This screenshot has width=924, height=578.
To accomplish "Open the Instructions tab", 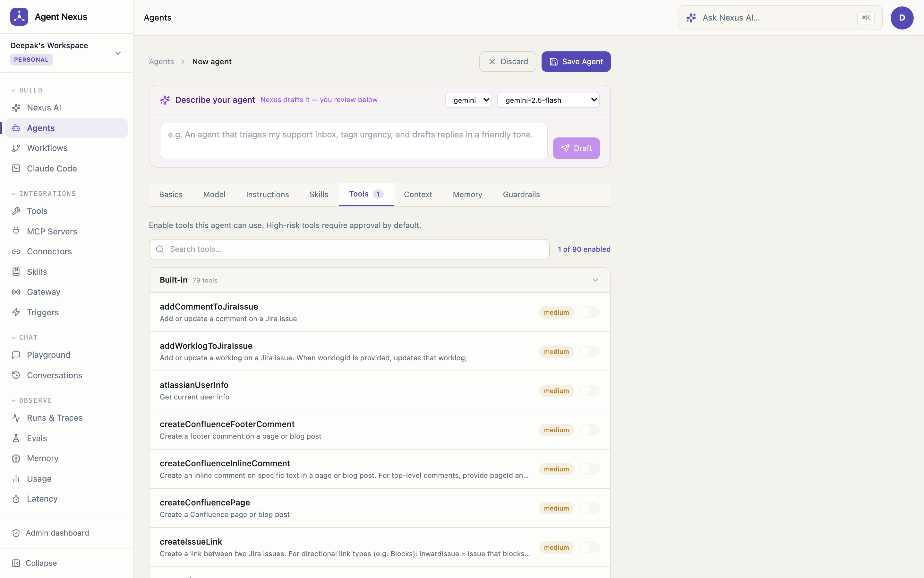I will tap(267, 195).
